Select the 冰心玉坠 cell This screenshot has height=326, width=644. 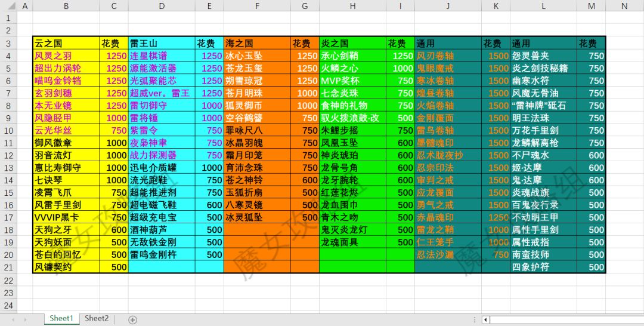[x=257, y=56]
